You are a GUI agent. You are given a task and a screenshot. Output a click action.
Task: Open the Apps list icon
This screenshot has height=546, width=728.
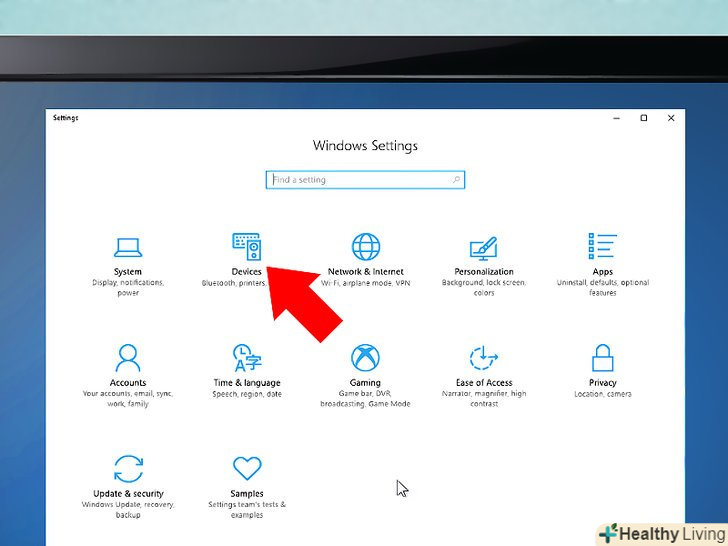tap(602, 246)
